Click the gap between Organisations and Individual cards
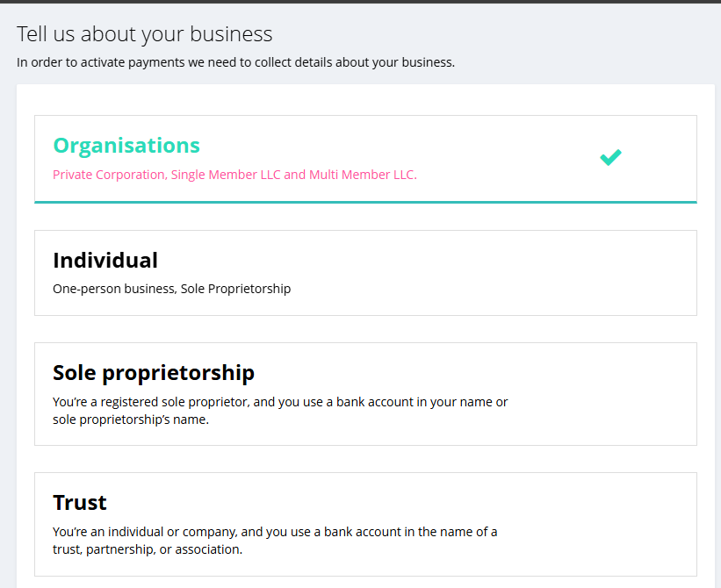Viewport: 721px width, 588px height. pos(365,217)
